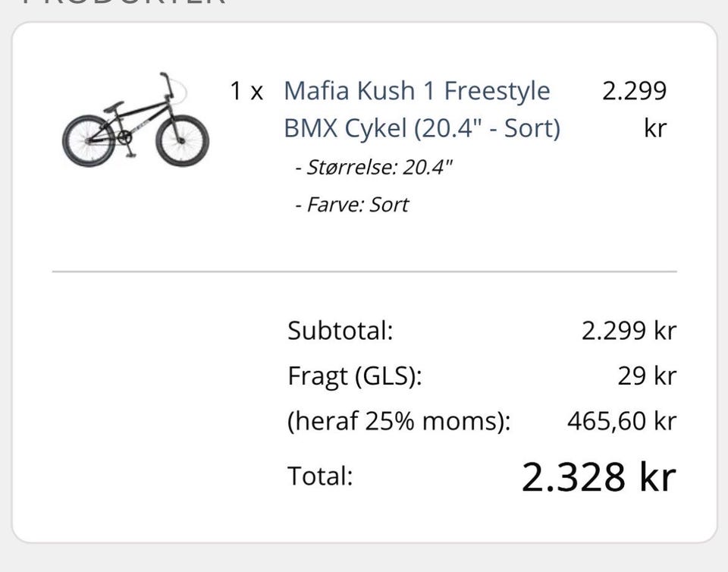Click the VAT amount 465,60 kr
Screen dimensions: 728x572
coord(621,421)
